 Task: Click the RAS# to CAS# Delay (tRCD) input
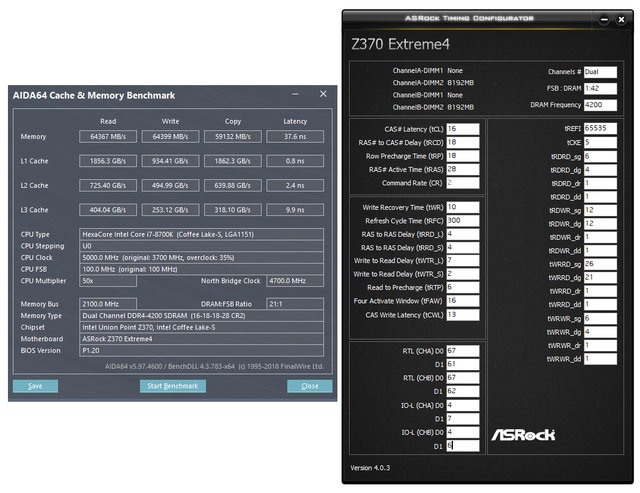click(x=462, y=142)
